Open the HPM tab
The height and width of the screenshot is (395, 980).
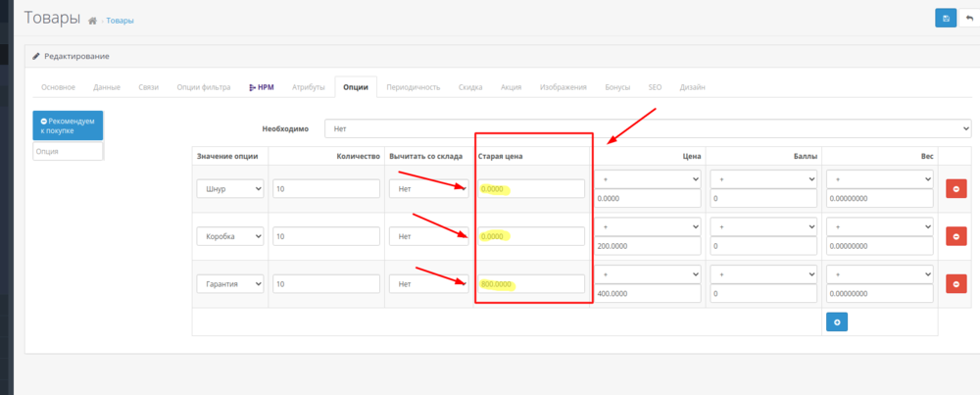tap(261, 87)
